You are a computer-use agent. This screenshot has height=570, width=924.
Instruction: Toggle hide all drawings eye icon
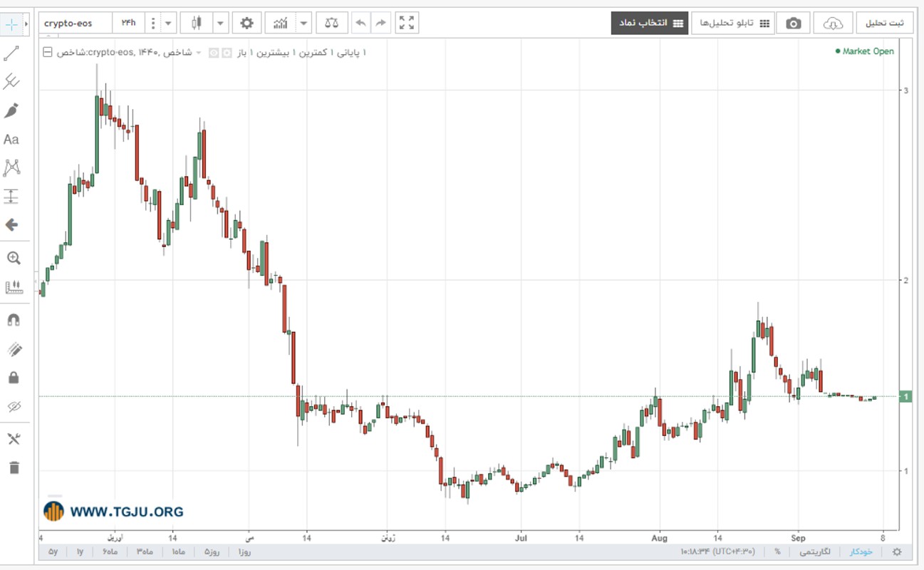13,406
